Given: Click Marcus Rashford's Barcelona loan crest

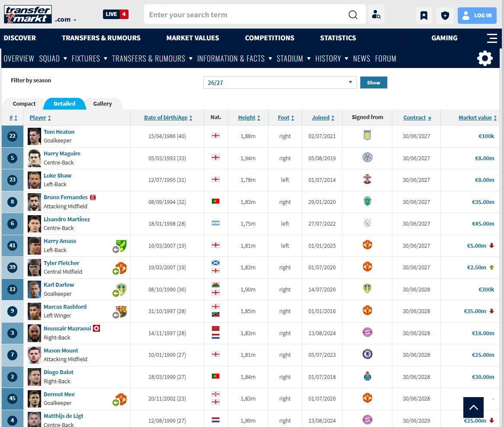Looking at the screenshot, I should tap(121, 311).
